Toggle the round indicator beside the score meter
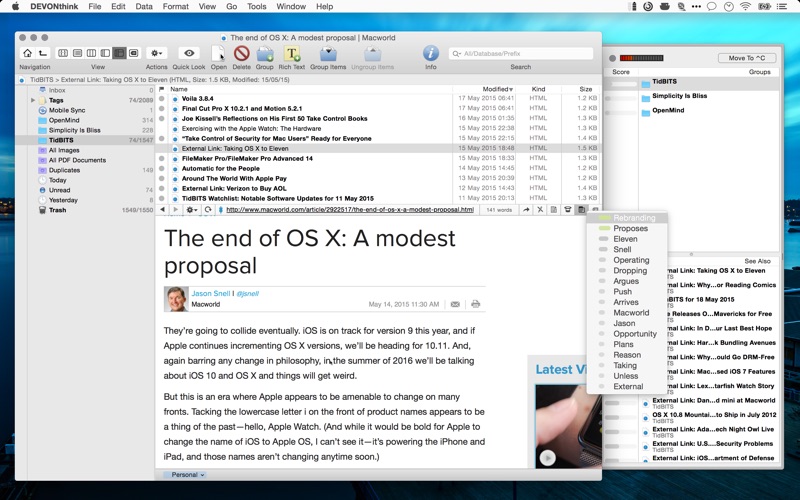This screenshot has height=500, width=800. coord(611,58)
